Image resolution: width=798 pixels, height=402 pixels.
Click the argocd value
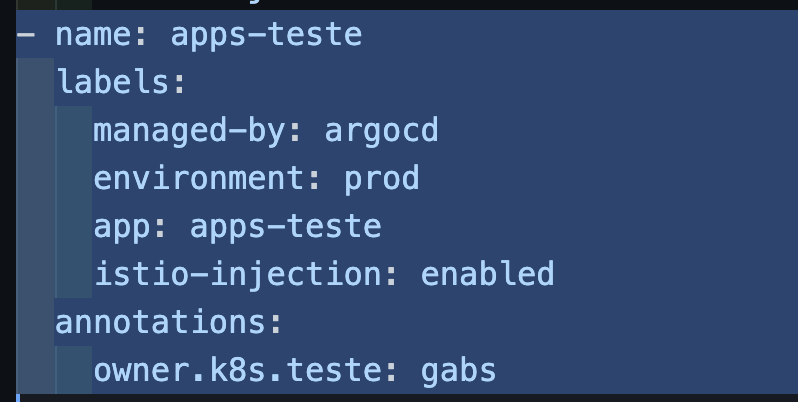point(381,130)
